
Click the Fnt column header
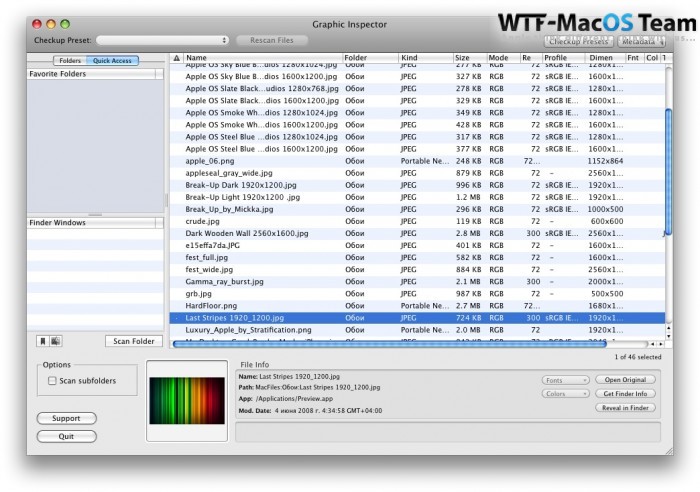(x=634, y=58)
